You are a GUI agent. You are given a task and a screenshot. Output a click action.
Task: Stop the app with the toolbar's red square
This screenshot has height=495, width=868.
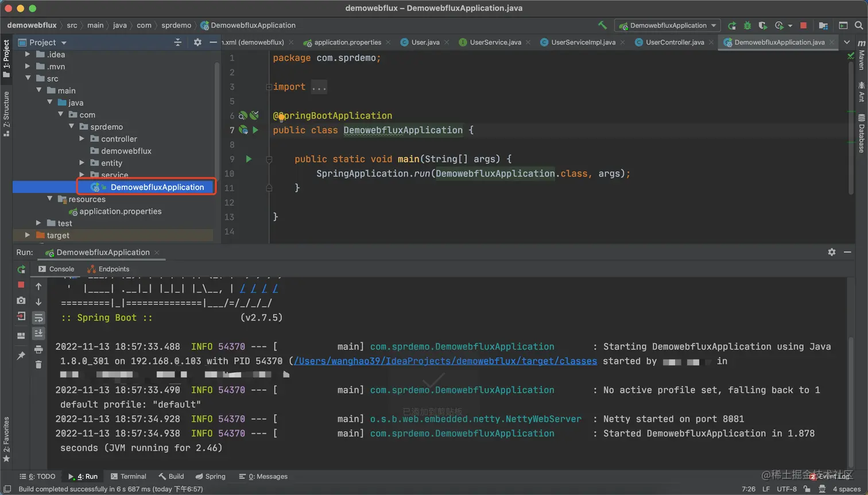[x=804, y=25]
